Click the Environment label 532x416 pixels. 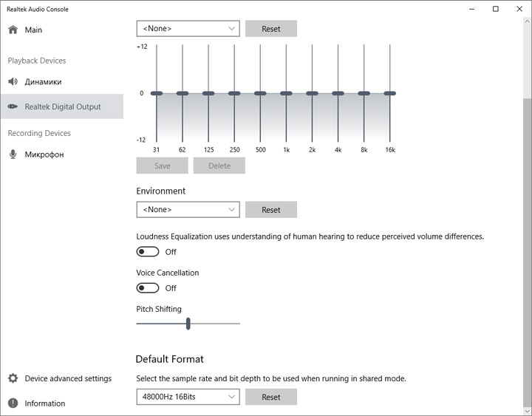[161, 191]
